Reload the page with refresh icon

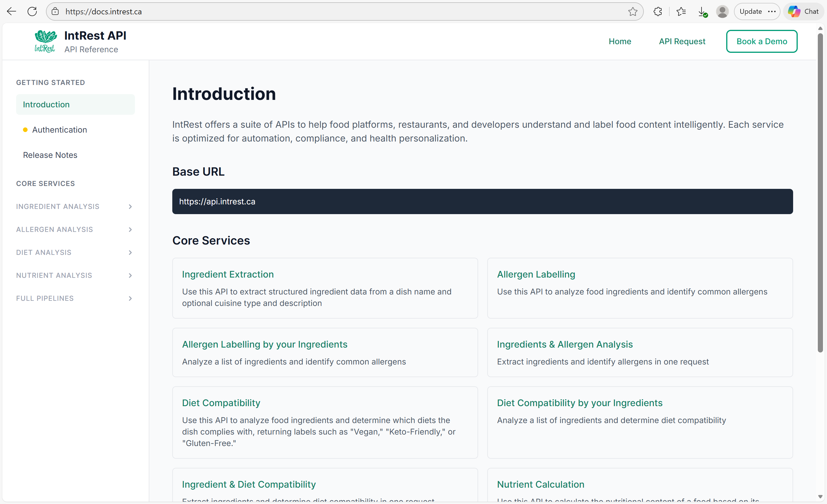(32, 11)
